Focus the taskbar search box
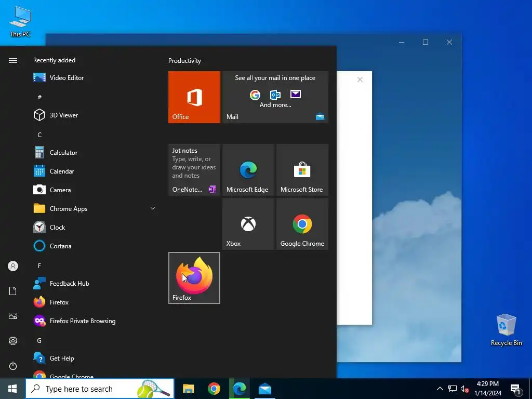The image size is (532, 399). coord(100,389)
